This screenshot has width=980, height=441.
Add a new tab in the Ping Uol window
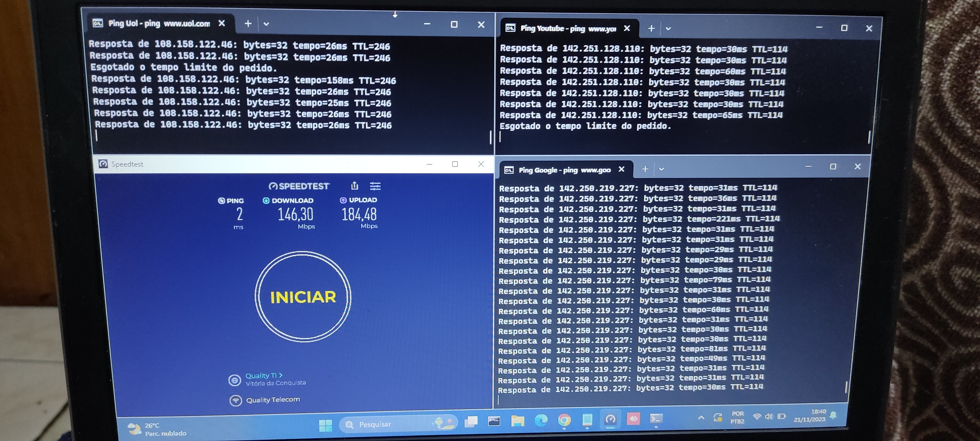click(248, 24)
